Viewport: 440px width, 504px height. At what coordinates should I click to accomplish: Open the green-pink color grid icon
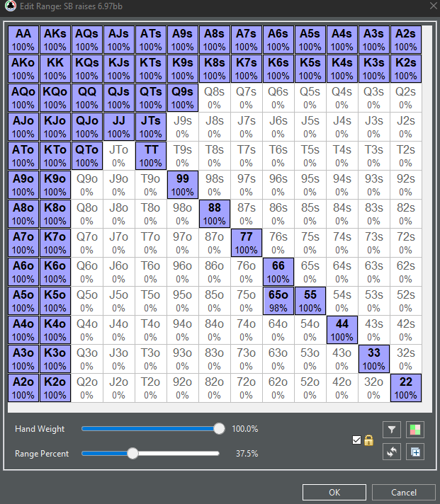click(x=415, y=430)
